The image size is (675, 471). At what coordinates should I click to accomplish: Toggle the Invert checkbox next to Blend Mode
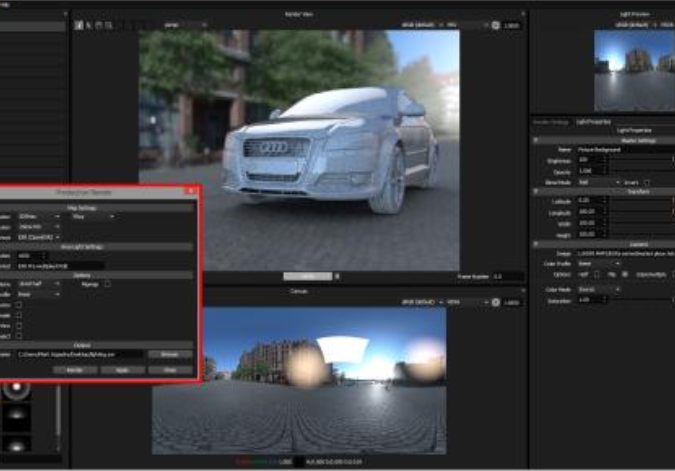(647, 183)
